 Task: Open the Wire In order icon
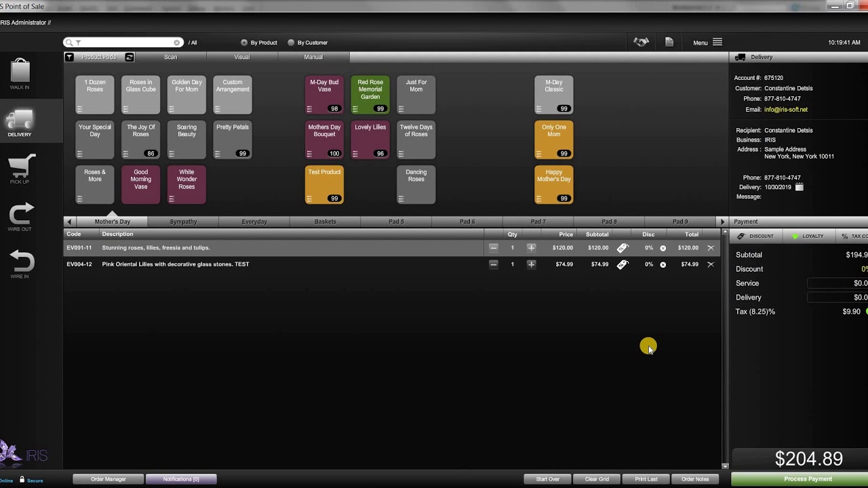click(x=20, y=261)
